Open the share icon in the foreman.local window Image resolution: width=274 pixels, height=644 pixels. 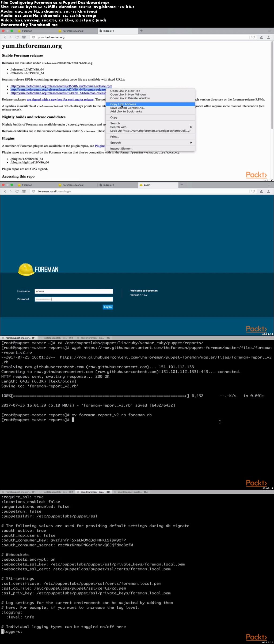pyautogui.click(x=262, y=191)
